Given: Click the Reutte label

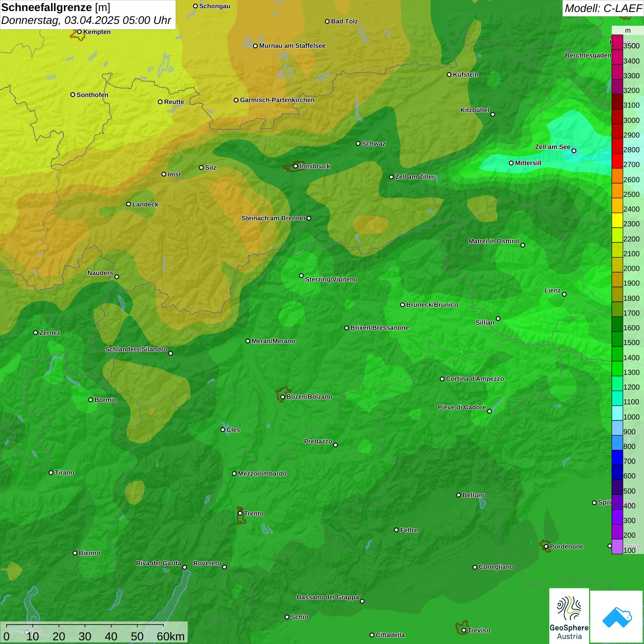Looking at the screenshot, I should (174, 102).
